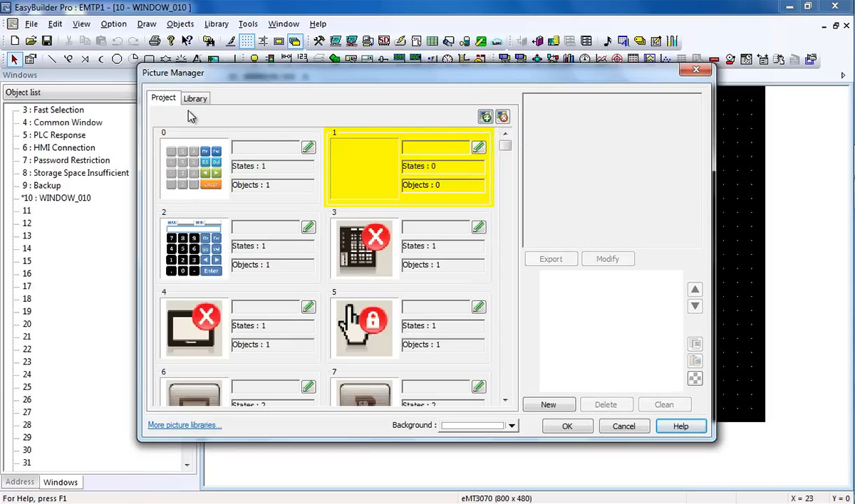Click the SD card icon in toolbar
Viewport: 855px width, 504px height.
(384, 41)
